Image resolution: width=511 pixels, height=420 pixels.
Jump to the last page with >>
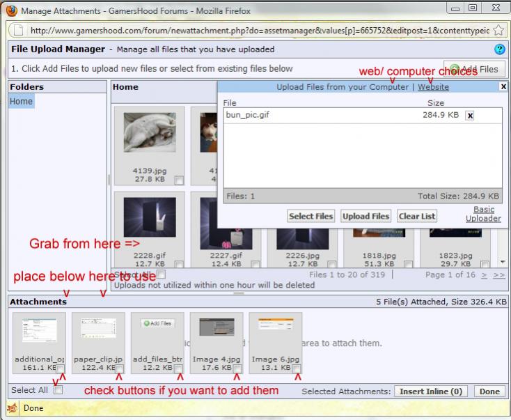(x=500, y=275)
